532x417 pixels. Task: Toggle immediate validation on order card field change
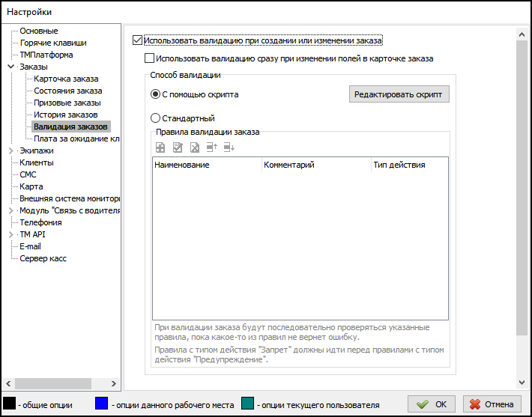coord(149,58)
